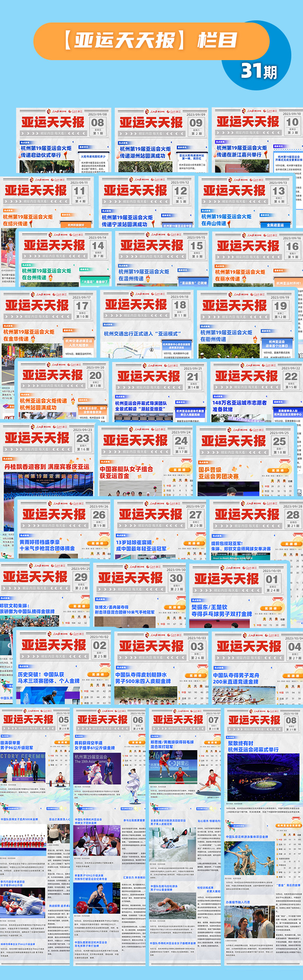This screenshot has width=303, height=980.
Task: Open the issue card dated 17
Action: 48,324
